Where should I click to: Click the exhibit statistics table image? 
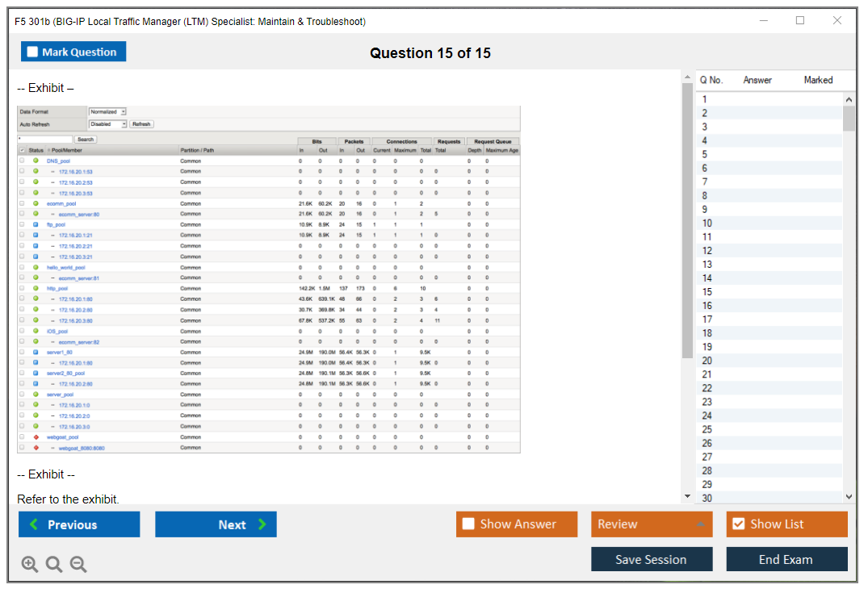pos(269,279)
